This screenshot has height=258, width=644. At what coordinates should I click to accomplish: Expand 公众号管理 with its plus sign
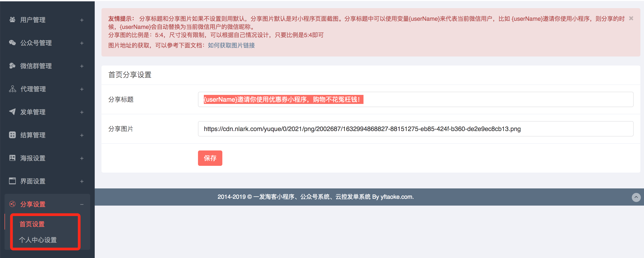click(82, 43)
